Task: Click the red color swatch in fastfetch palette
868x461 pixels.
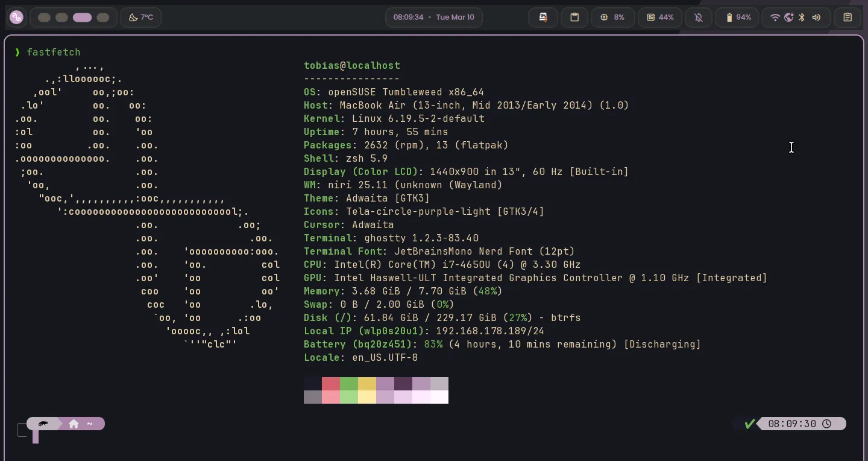Action: click(x=330, y=384)
